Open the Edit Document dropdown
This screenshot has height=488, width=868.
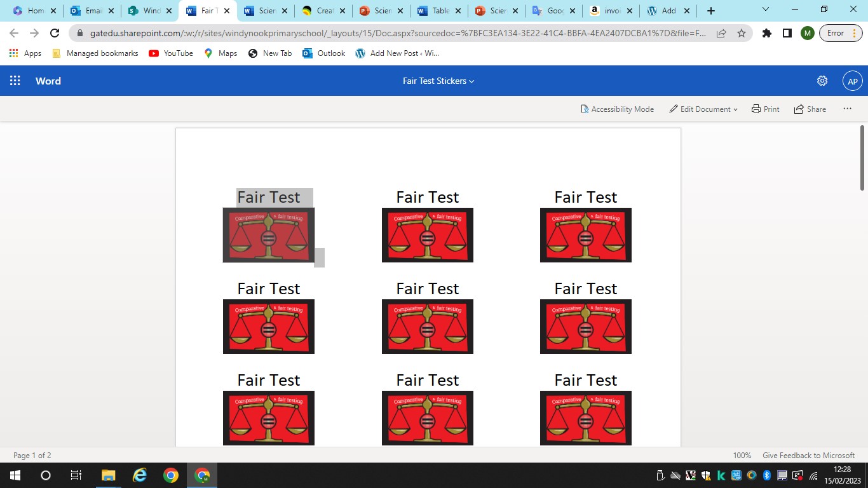(703, 109)
